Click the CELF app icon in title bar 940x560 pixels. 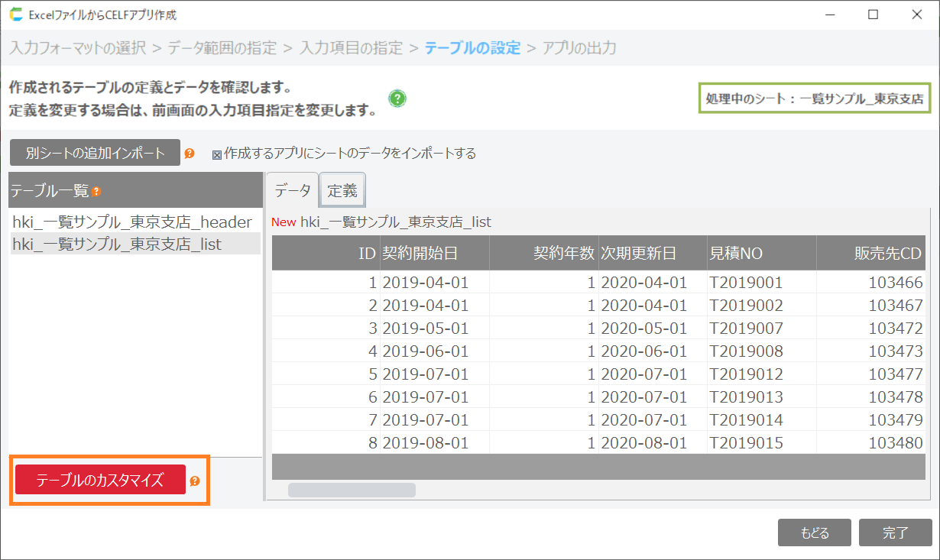coord(15,15)
